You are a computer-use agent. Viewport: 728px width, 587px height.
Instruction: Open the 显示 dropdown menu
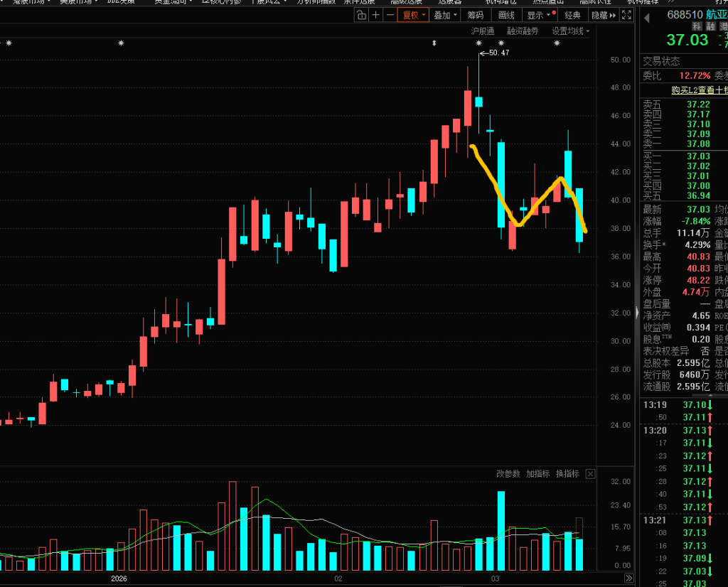coord(538,15)
